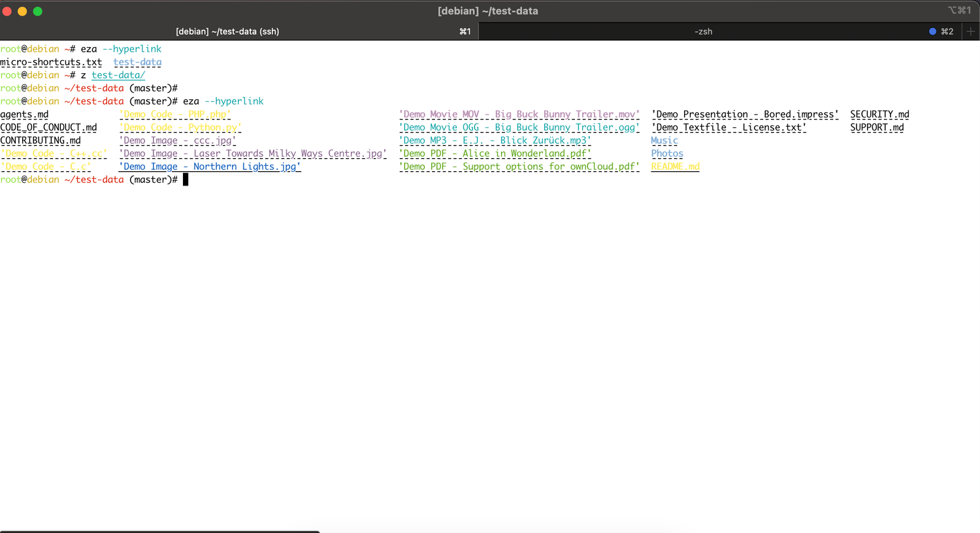This screenshot has height=533, width=980.
Task: Open CONTRIBUTING.md file link
Action: pos(41,140)
